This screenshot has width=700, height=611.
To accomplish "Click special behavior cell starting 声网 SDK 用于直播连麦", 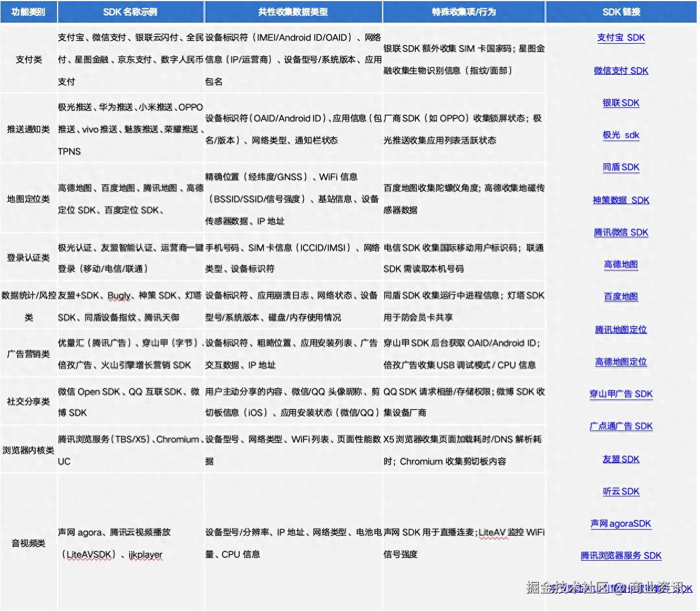I will (464, 543).
